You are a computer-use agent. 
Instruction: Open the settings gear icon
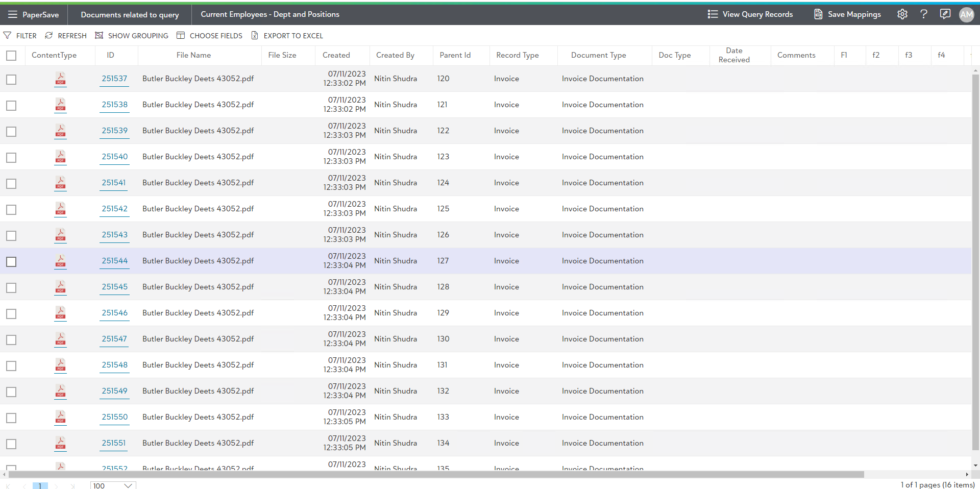pos(902,14)
